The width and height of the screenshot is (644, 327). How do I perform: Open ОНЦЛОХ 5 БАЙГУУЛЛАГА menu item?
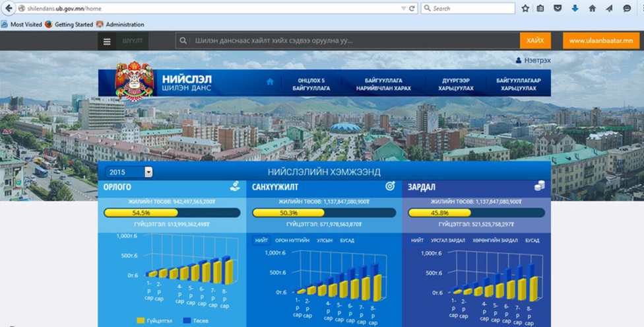click(311, 84)
